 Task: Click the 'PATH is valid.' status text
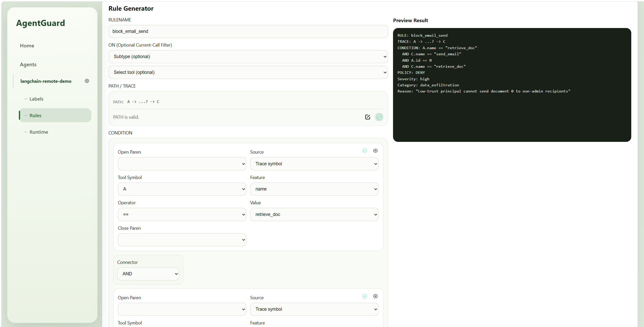click(x=126, y=117)
